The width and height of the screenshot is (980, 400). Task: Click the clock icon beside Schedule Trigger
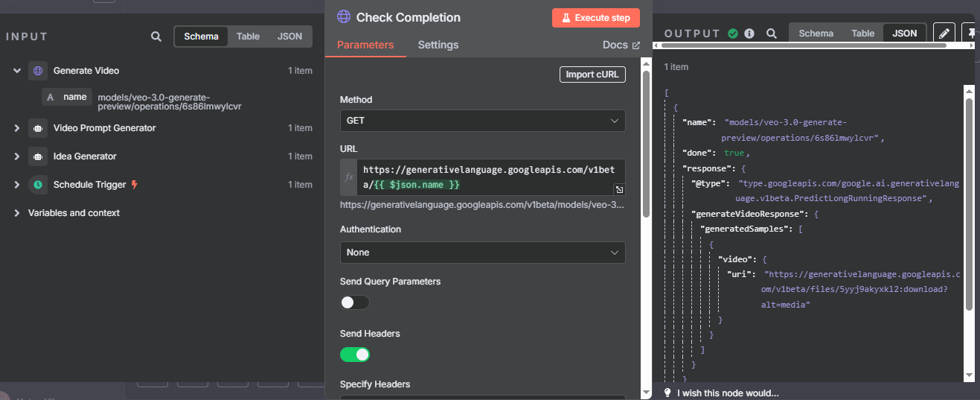pos(38,185)
